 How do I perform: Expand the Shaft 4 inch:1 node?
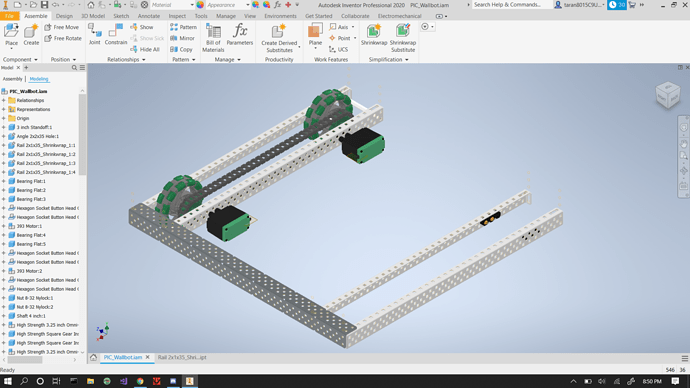(x=4, y=316)
